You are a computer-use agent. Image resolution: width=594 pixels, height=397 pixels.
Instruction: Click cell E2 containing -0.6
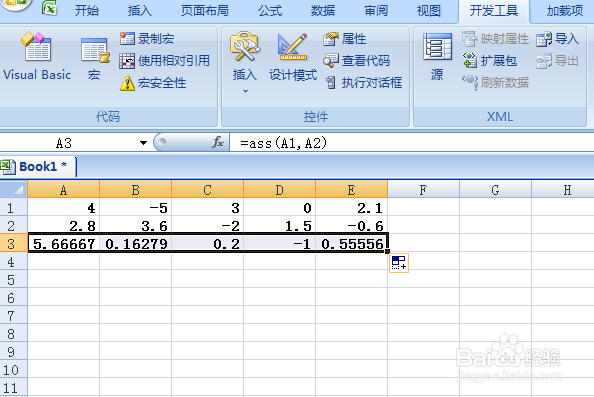[351, 226]
